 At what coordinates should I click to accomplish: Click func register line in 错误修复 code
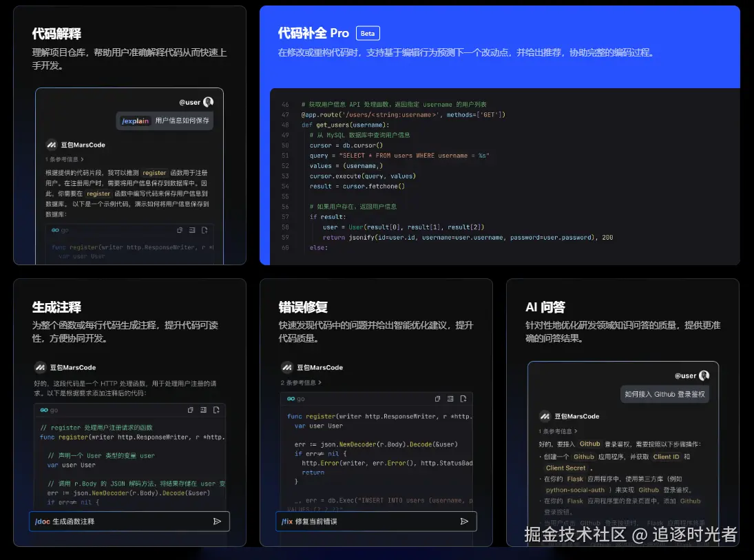click(x=380, y=417)
